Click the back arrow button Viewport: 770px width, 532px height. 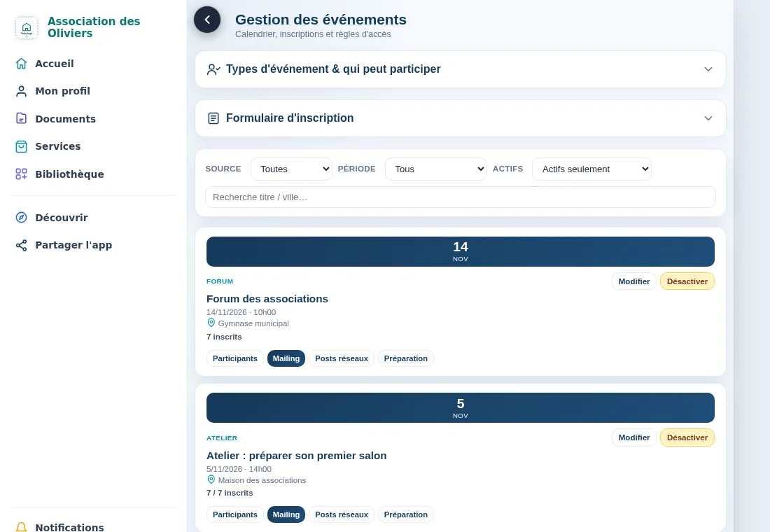206,20
